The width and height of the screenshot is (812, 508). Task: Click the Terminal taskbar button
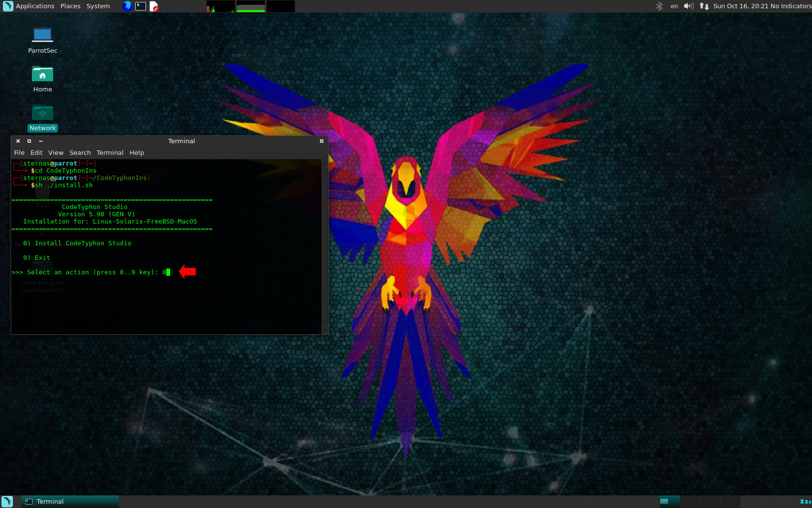(x=70, y=502)
